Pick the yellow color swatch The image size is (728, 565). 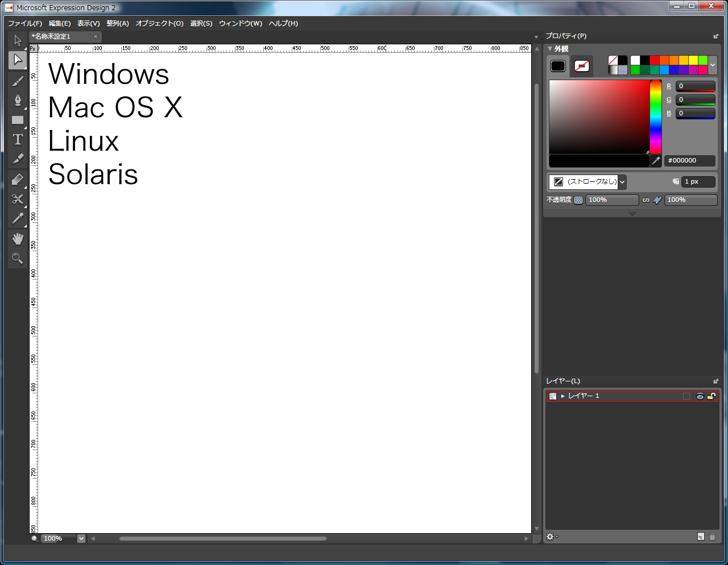pos(693,60)
